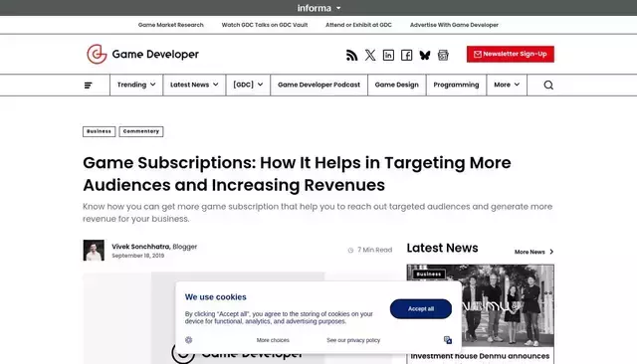Expand the Trending dropdown
Screen dimensions: 637x364
pos(136,85)
